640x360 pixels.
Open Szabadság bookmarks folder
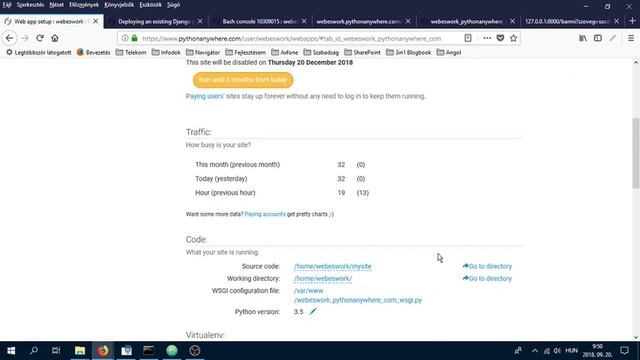coord(321,52)
